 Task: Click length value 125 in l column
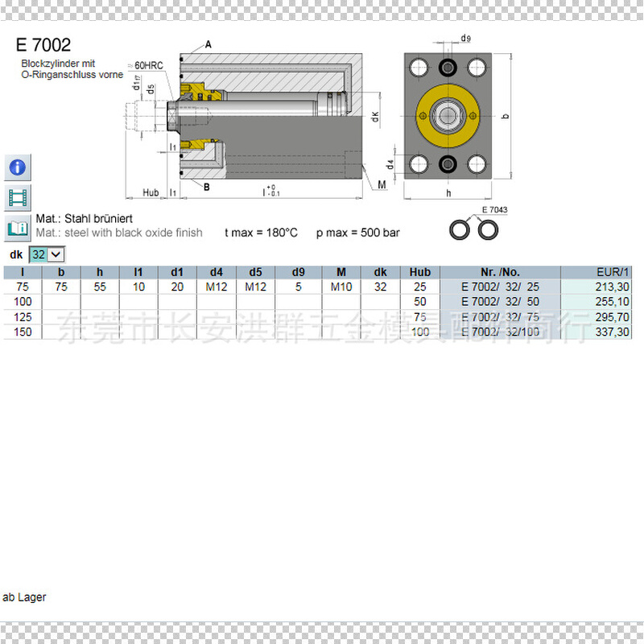point(23,316)
